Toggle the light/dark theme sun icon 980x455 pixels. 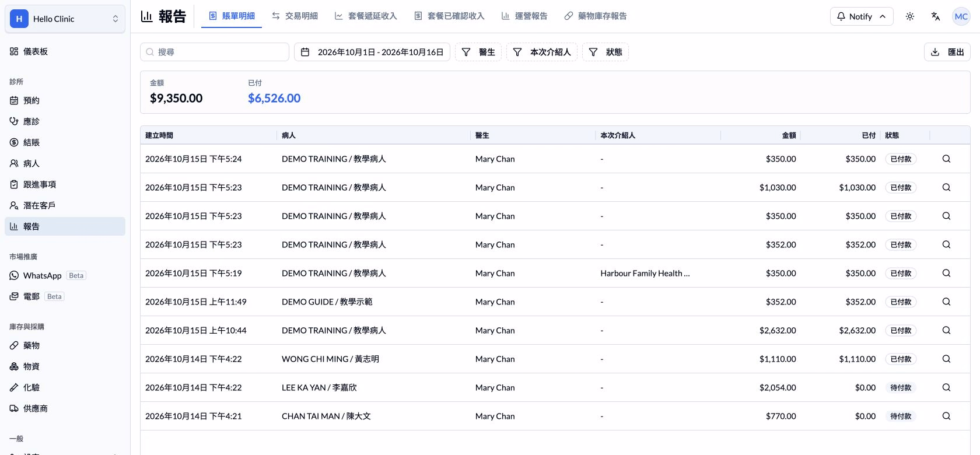[x=910, y=16]
